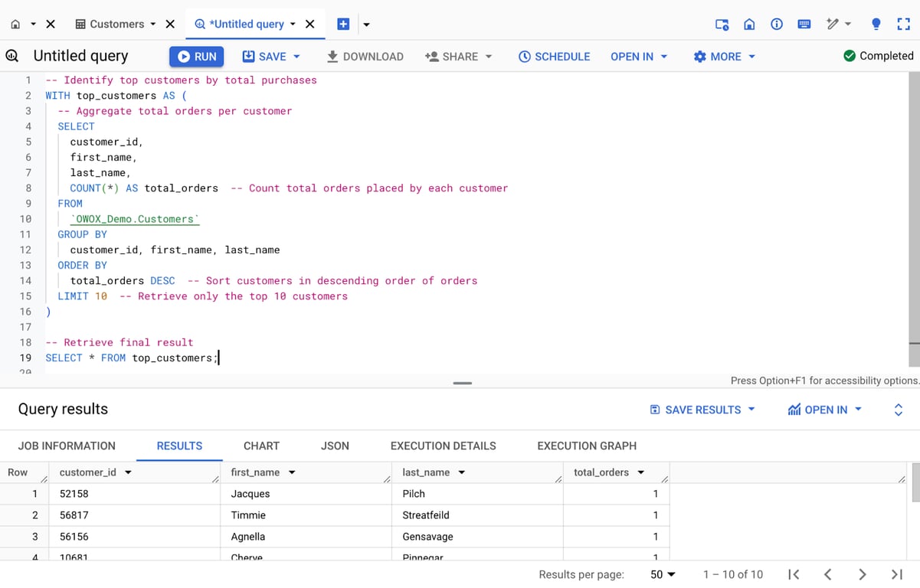The width and height of the screenshot is (920, 588).
Task: Open the MORE settings menu
Action: coord(725,57)
